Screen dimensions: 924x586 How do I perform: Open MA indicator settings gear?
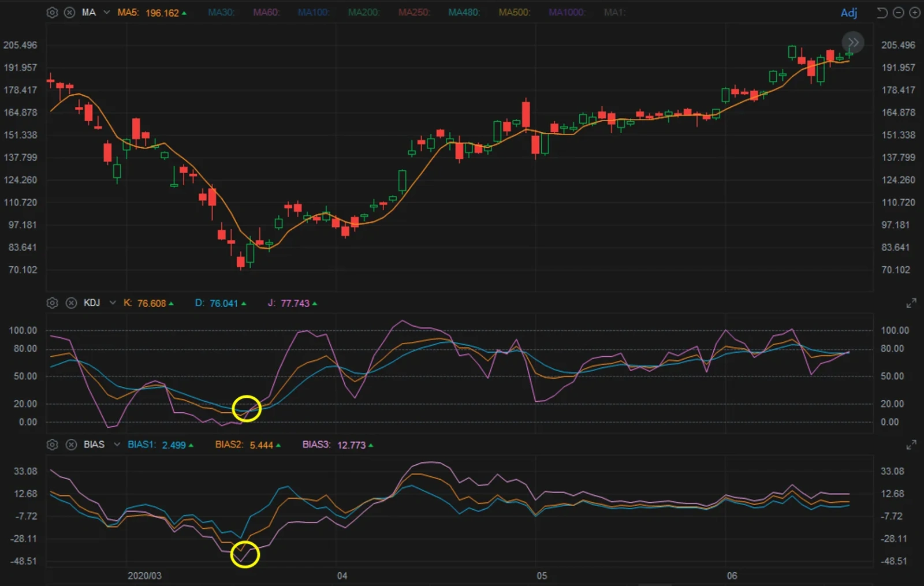(52, 12)
